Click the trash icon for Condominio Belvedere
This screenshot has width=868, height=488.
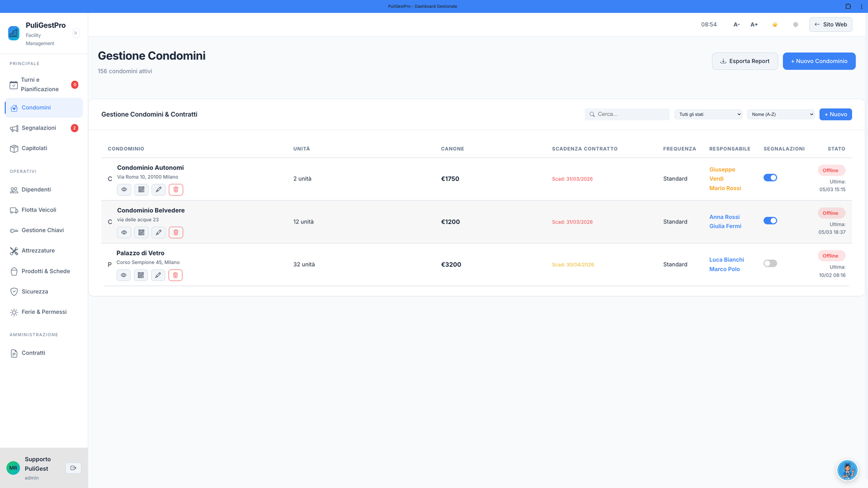click(176, 233)
